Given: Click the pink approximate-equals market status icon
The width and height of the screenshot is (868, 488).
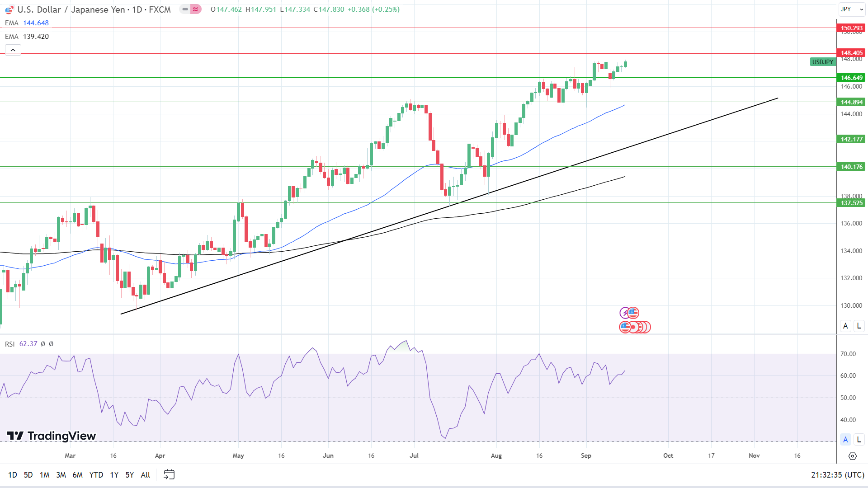Looking at the screenshot, I should tap(195, 9).
